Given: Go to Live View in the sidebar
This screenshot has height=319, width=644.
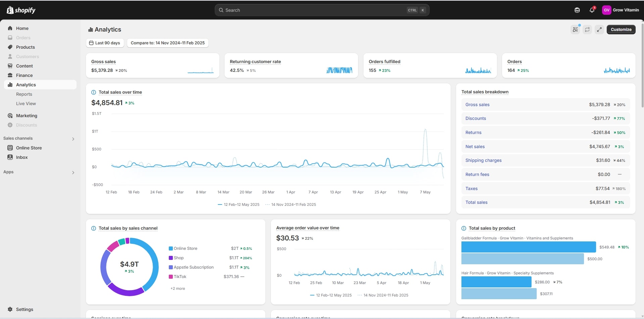Looking at the screenshot, I should tap(26, 104).
